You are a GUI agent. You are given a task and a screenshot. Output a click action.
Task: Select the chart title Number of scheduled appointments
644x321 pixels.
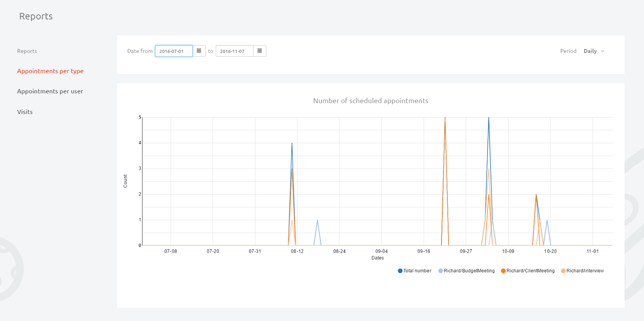click(x=371, y=101)
